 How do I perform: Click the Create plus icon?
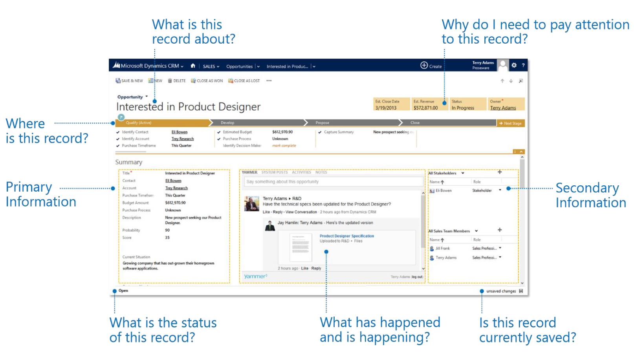point(424,66)
